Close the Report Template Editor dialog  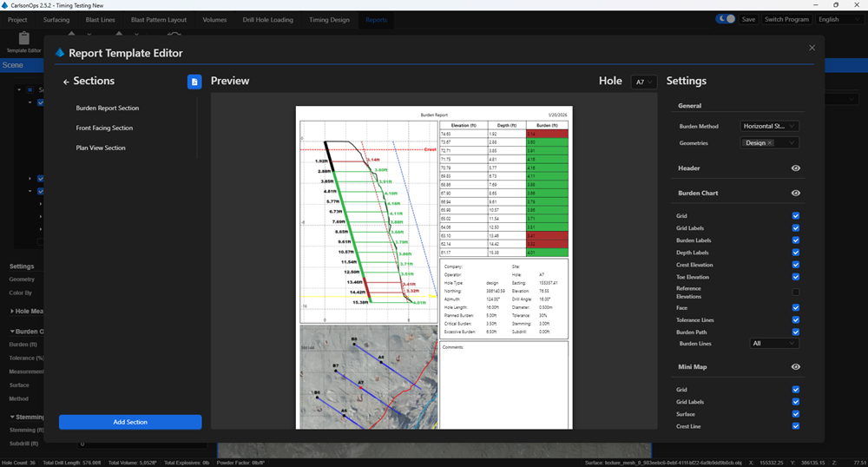pyautogui.click(x=812, y=49)
